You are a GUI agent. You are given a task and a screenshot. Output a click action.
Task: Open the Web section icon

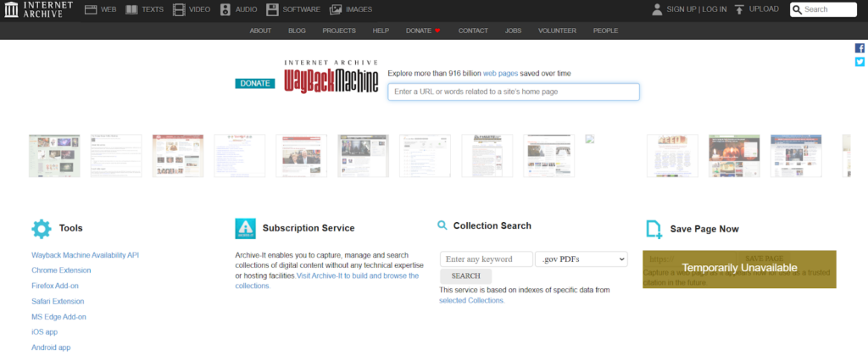pos(91,10)
